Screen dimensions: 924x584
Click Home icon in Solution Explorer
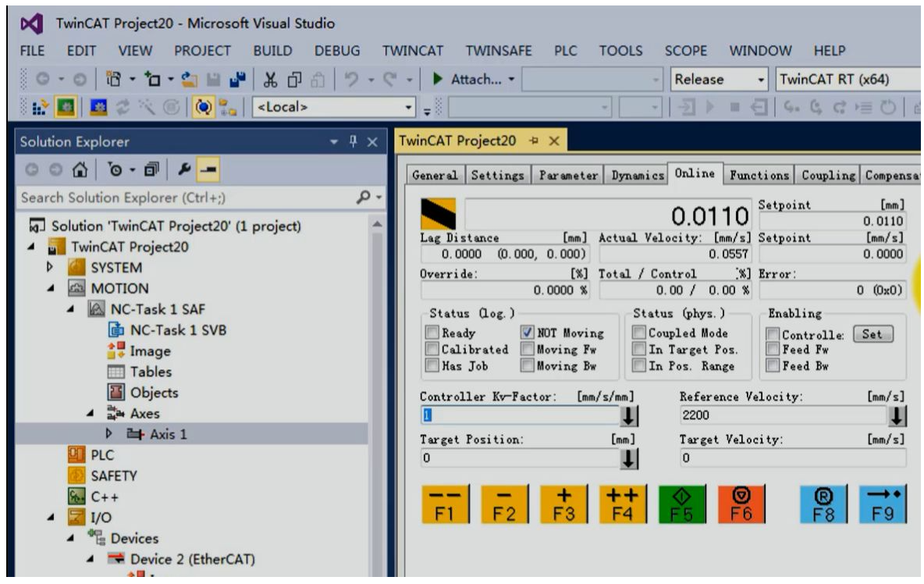click(80, 169)
